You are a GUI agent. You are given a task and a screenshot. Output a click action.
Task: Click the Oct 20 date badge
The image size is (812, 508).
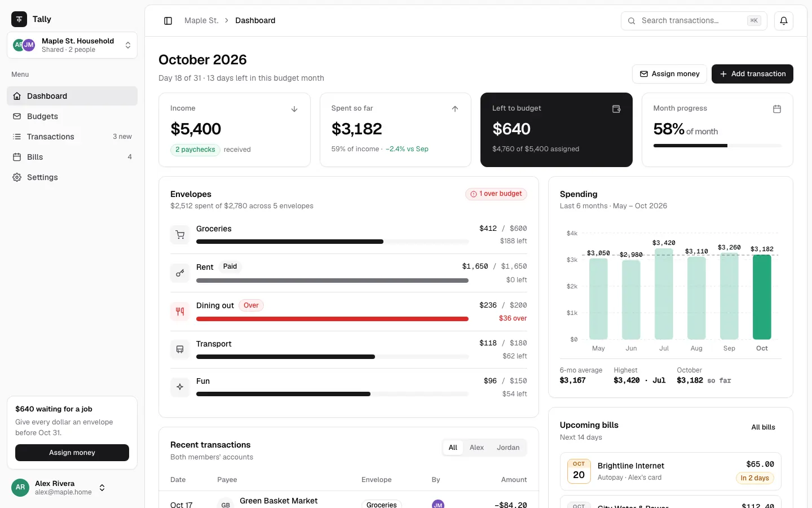coord(579,471)
